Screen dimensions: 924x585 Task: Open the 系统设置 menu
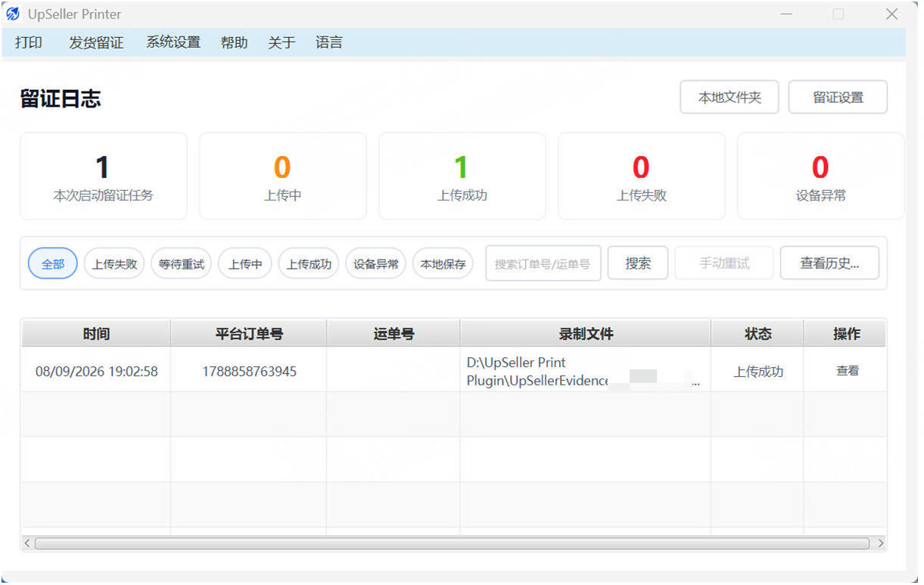click(x=173, y=42)
